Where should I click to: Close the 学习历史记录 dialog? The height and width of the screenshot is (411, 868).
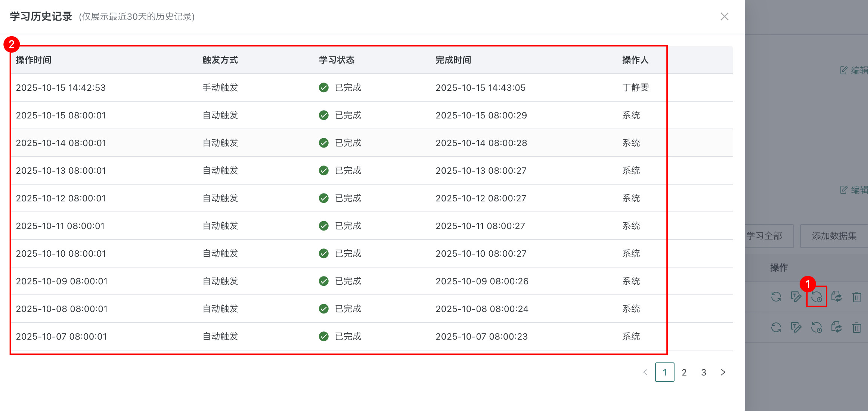724,16
